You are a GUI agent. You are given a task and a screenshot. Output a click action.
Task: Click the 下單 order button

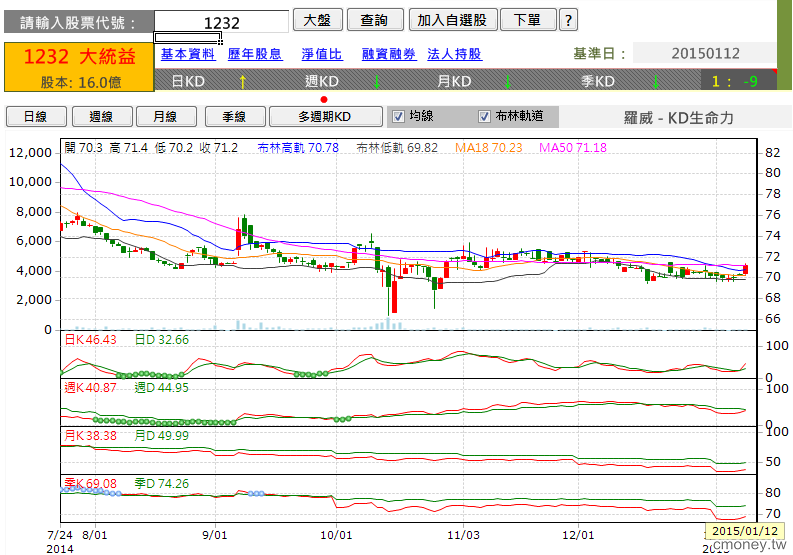(x=526, y=20)
